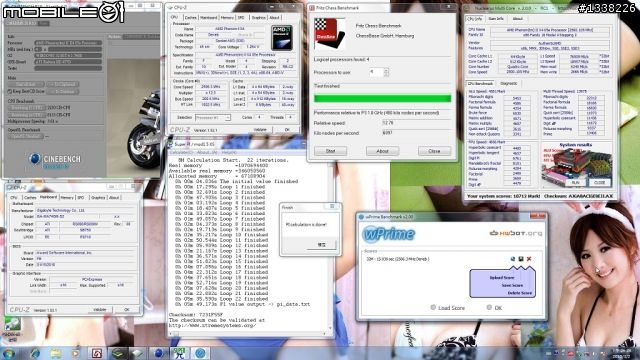The image size is (640, 360).
Task: Click the motherboard system results image in Nuclearus
Action: tap(576, 167)
